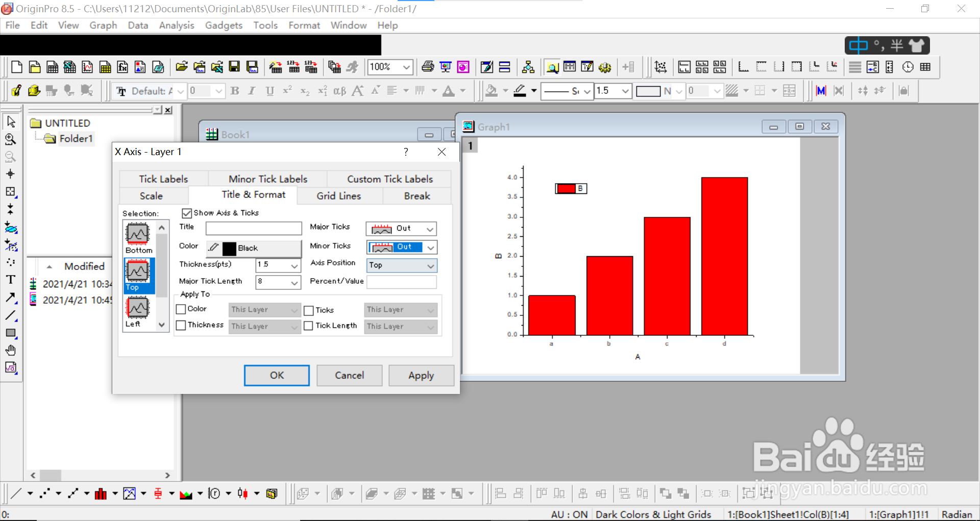Open the Graph menu
This screenshot has height=521, width=980.
tap(103, 26)
